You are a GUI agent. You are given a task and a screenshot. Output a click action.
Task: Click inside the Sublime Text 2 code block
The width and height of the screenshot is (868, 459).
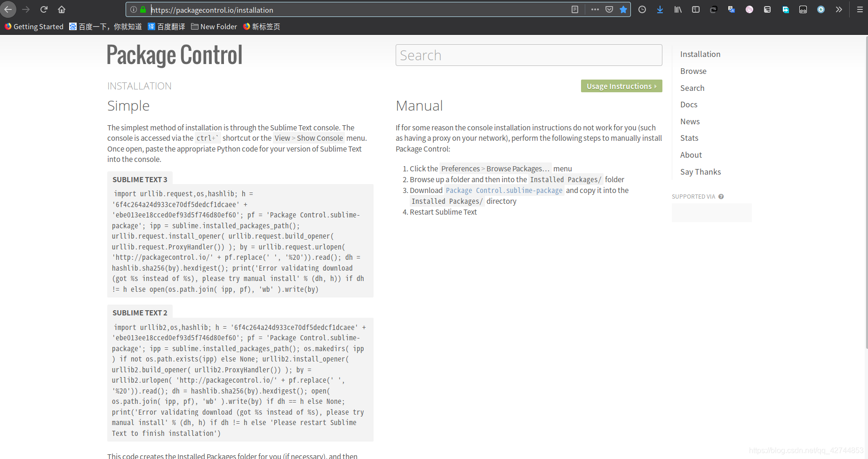click(240, 380)
